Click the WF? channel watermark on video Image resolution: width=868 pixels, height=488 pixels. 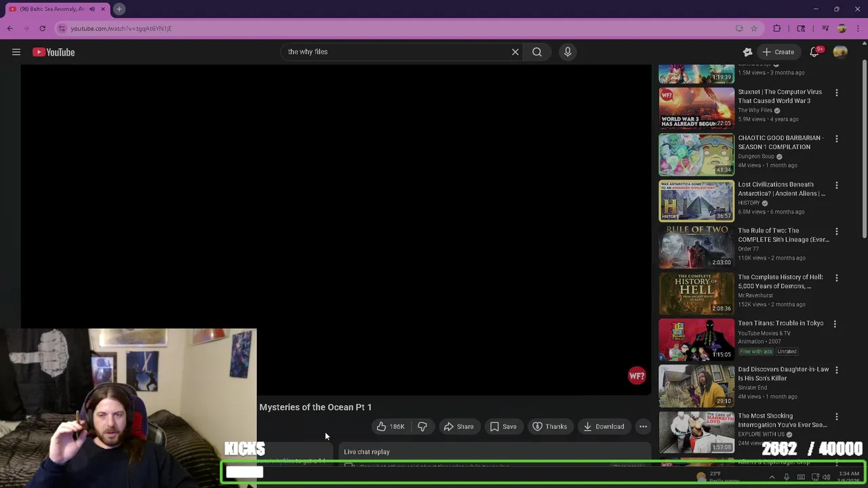tap(637, 376)
